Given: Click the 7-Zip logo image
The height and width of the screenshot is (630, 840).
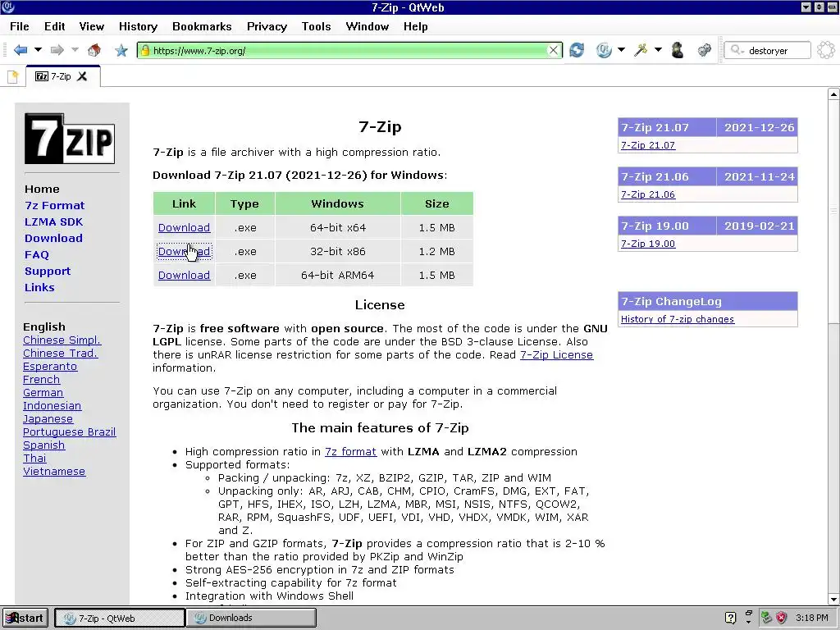Looking at the screenshot, I should tap(70, 138).
